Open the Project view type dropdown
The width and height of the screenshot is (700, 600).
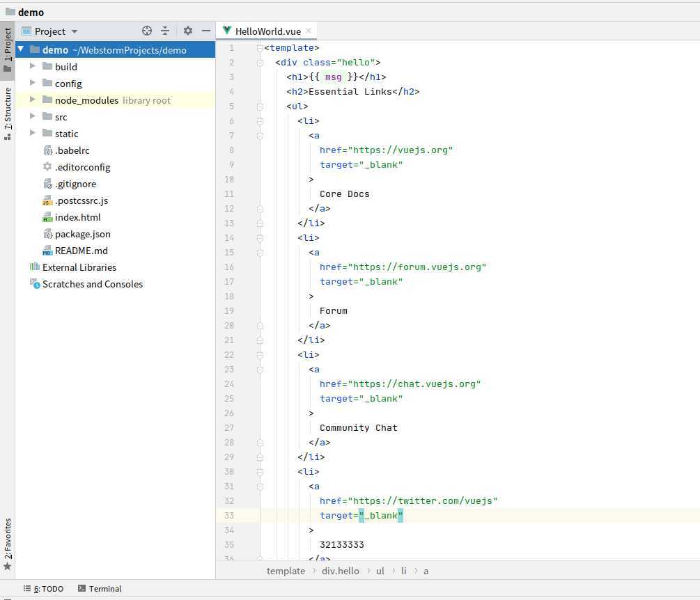click(x=75, y=31)
